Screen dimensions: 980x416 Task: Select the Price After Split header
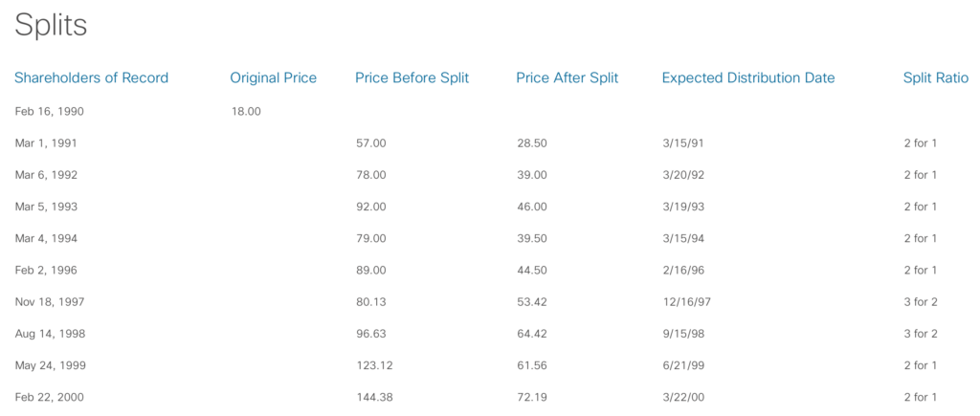pos(568,78)
